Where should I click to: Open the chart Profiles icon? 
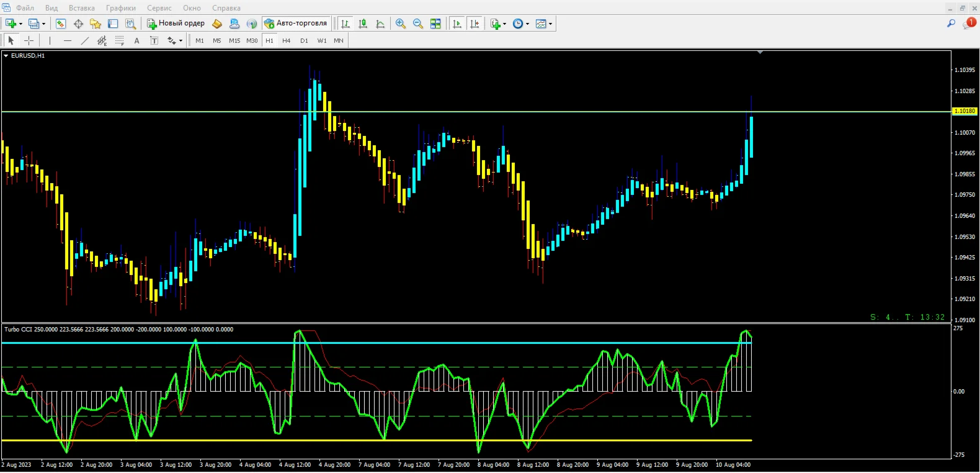pos(34,24)
